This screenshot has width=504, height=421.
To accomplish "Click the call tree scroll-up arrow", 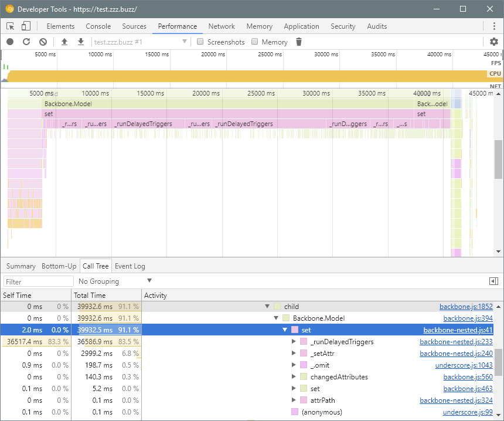I will [498, 307].
